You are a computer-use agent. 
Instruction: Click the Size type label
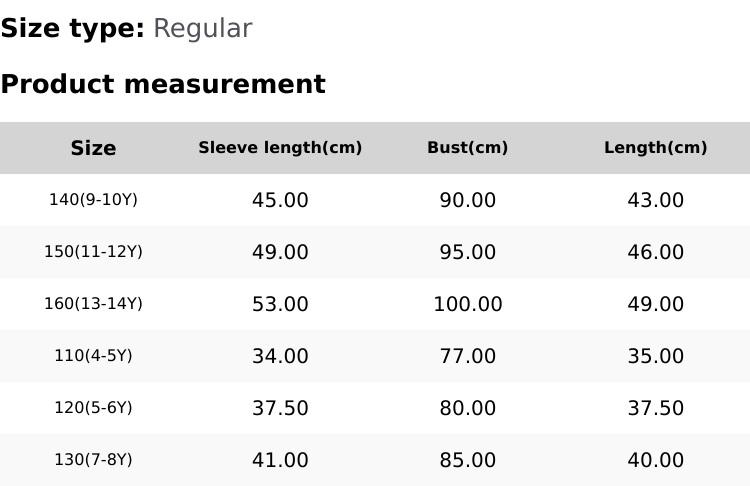pos(72,29)
